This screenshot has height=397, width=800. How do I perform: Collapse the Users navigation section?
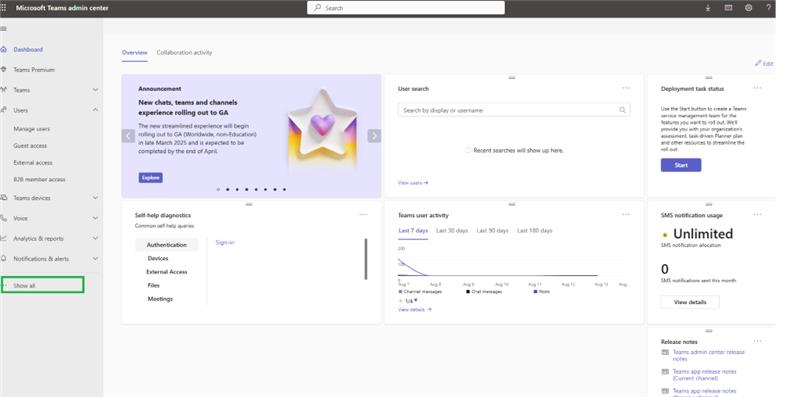click(x=95, y=110)
